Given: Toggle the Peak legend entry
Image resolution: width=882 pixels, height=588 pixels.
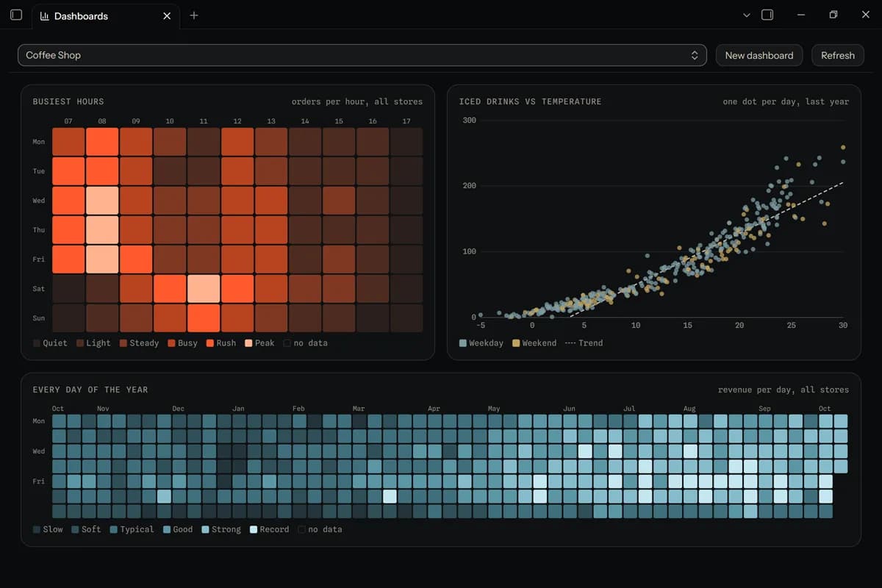Looking at the screenshot, I should (259, 343).
